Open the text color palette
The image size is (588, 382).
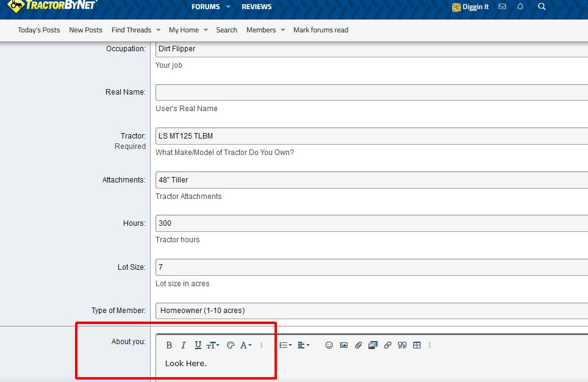231,345
